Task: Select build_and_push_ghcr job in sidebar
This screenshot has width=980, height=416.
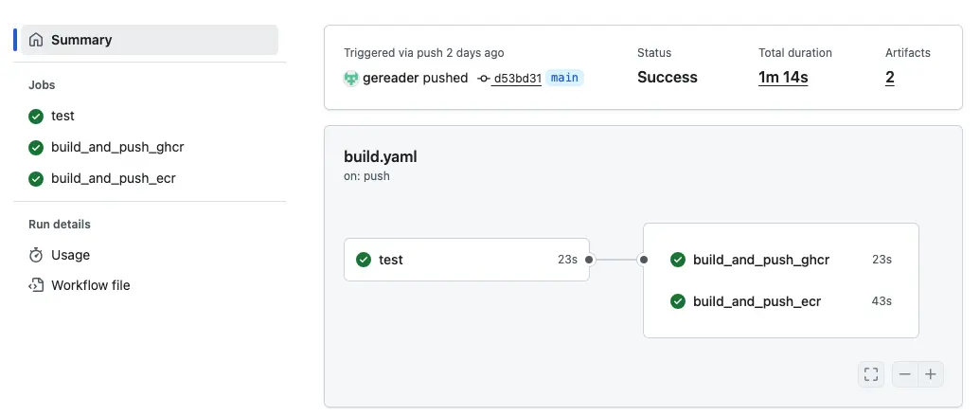Action: coord(117,147)
